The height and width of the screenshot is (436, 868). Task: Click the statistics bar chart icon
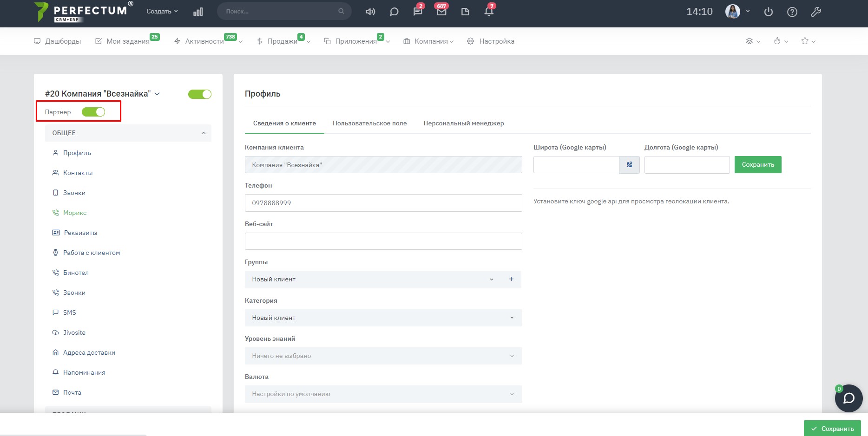[x=198, y=12]
